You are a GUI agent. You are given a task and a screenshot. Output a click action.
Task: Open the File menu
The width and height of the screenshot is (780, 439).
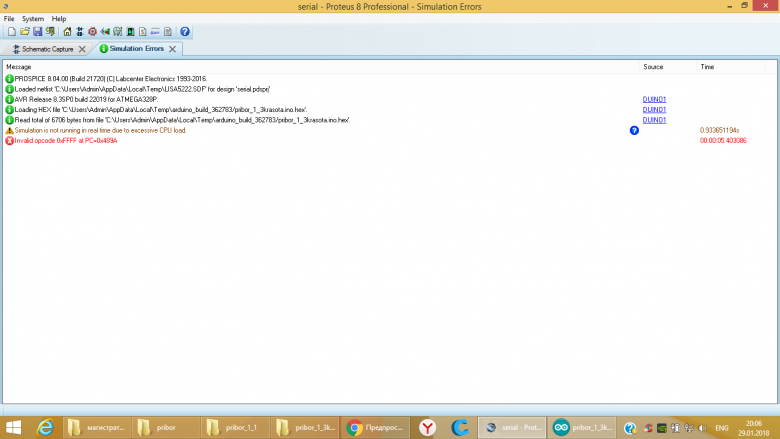coord(9,19)
